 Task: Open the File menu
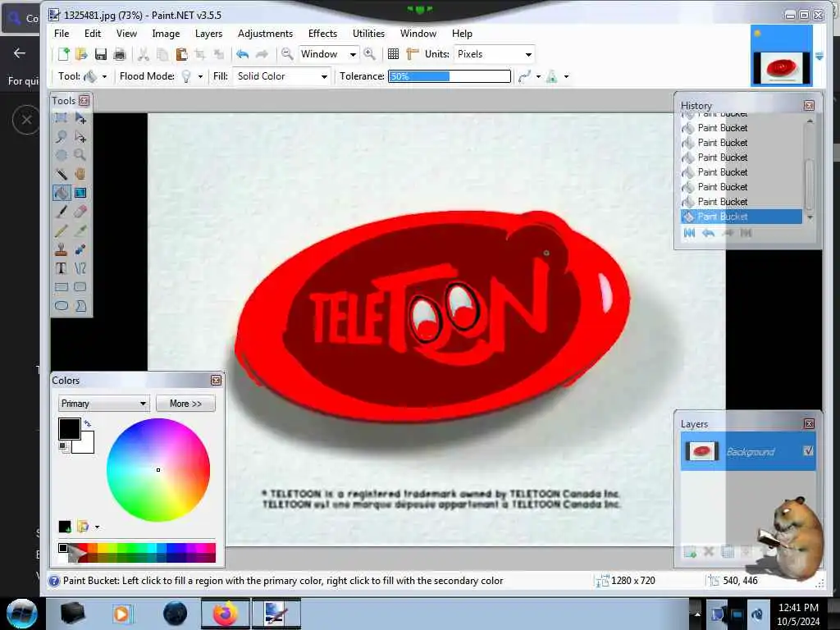point(62,33)
